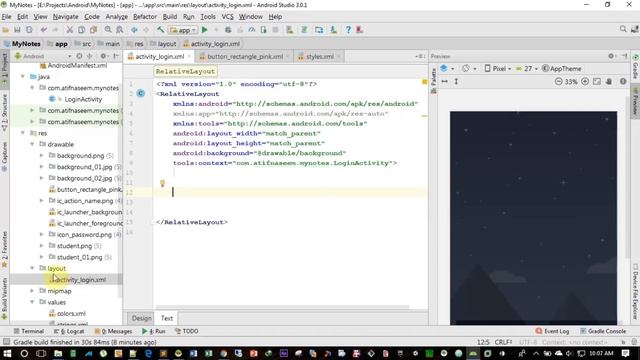Click the Android Profiler gauge icon
The height and width of the screenshot is (360, 640).
pyautogui.click(x=252, y=30)
